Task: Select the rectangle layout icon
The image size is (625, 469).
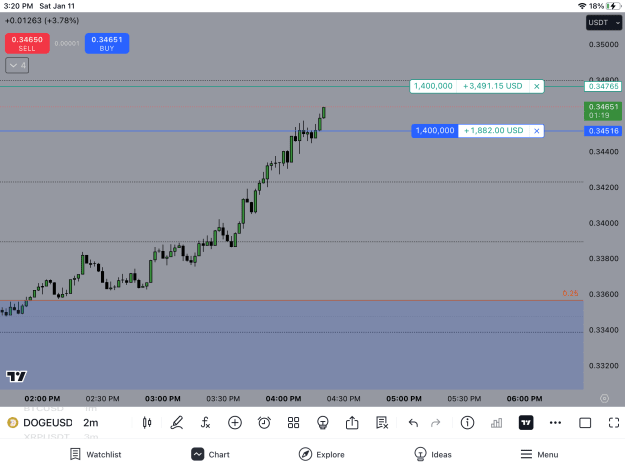Action: pos(585,423)
